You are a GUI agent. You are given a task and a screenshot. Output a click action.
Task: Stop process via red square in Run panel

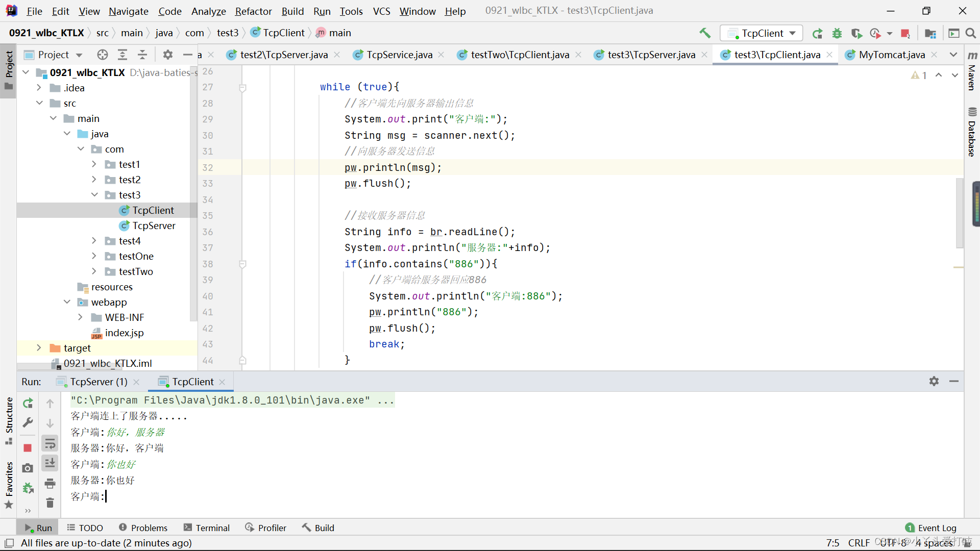(x=28, y=447)
